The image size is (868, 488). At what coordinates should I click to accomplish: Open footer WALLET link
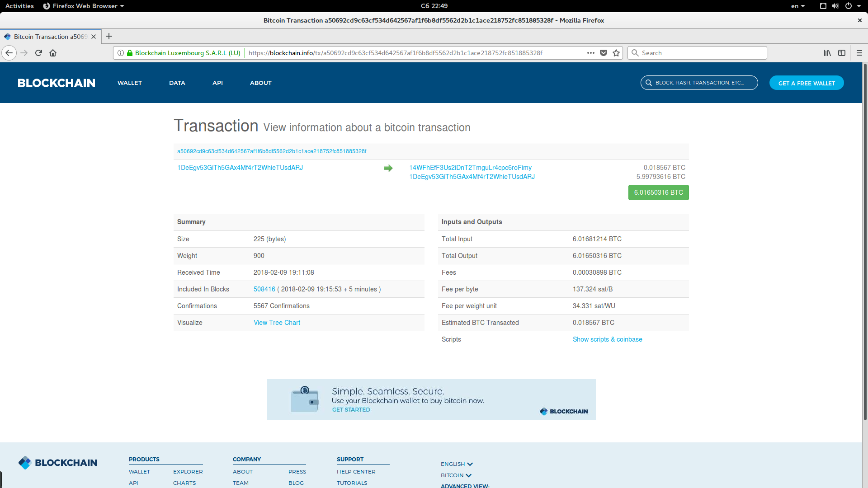coord(139,472)
